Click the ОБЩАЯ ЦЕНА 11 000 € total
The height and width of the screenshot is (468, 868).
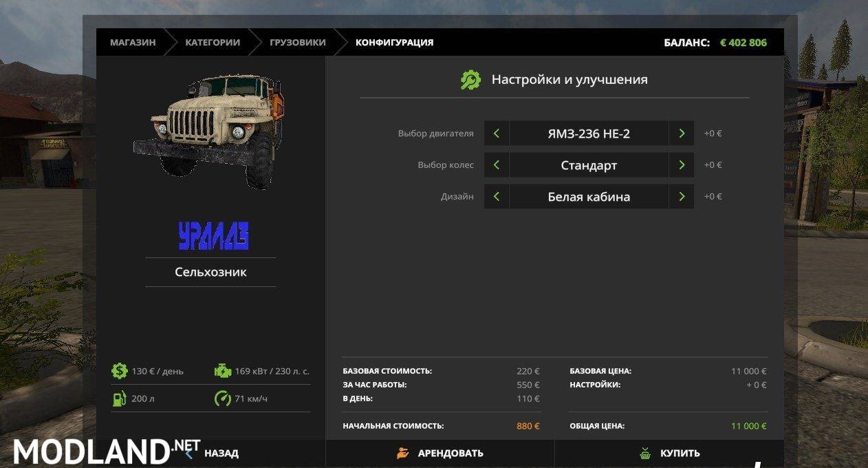click(x=668, y=426)
